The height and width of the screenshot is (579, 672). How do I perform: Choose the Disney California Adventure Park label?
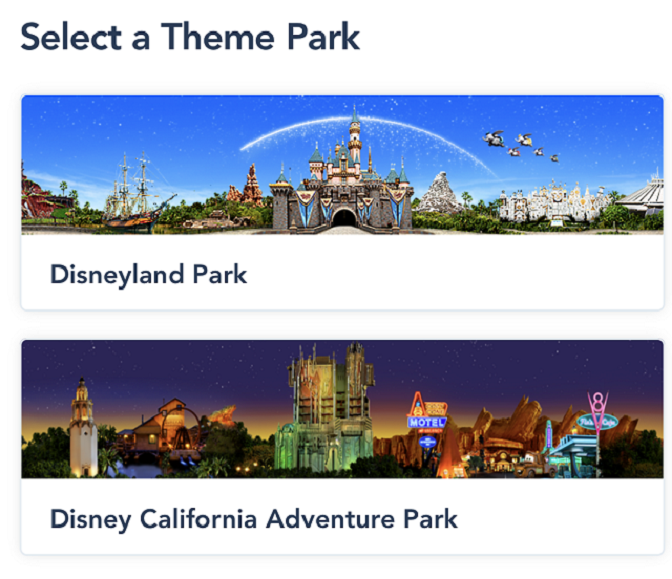254,519
